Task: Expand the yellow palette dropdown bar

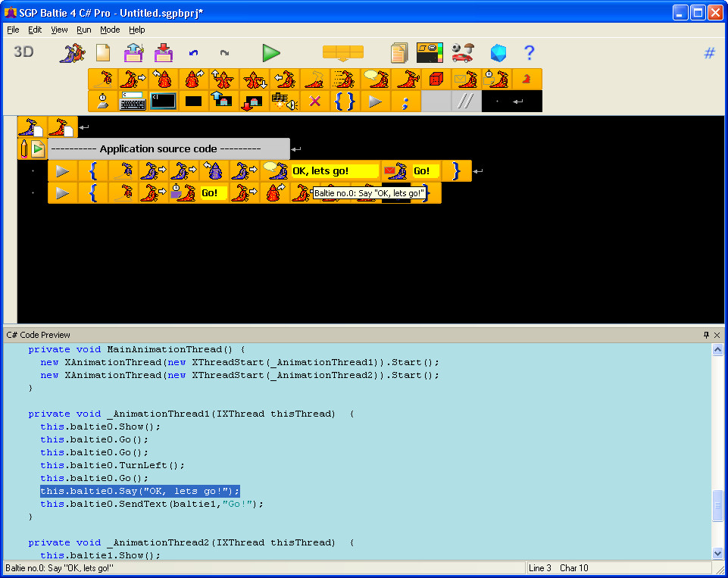Action: tap(343, 53)
